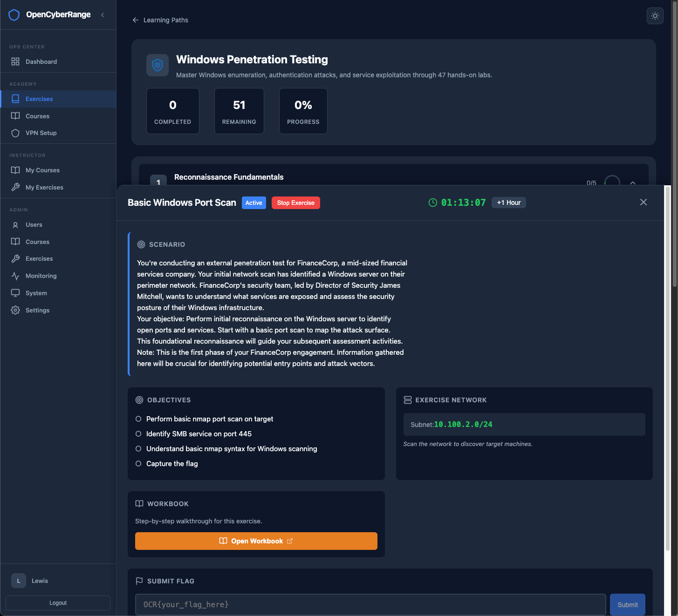Click the Users person icon

15,225
